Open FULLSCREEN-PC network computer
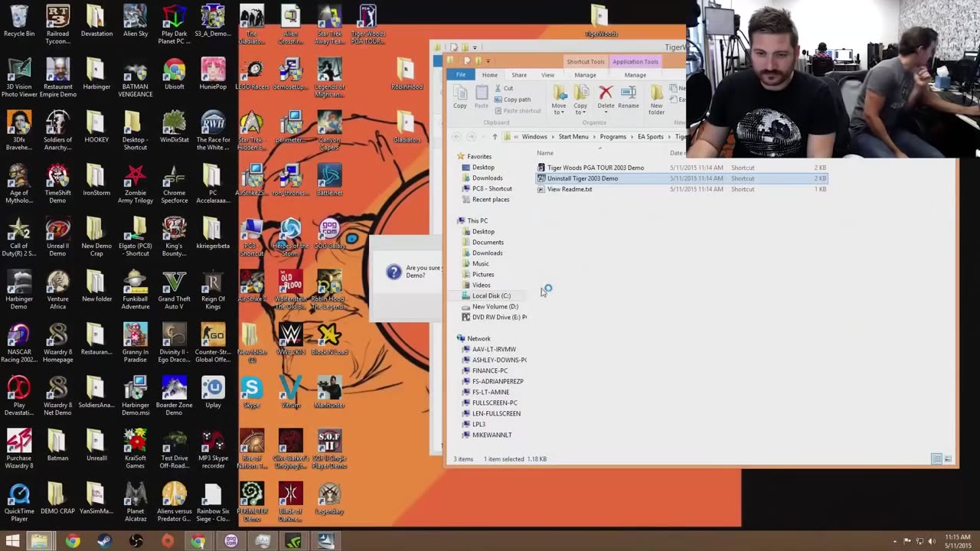The image size is (980, 551). point(495,403)
